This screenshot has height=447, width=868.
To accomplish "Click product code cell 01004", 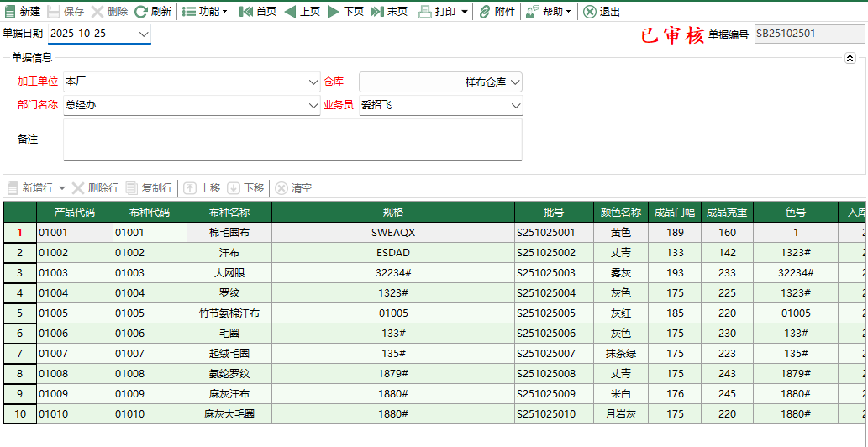I will tap(75, 293).
